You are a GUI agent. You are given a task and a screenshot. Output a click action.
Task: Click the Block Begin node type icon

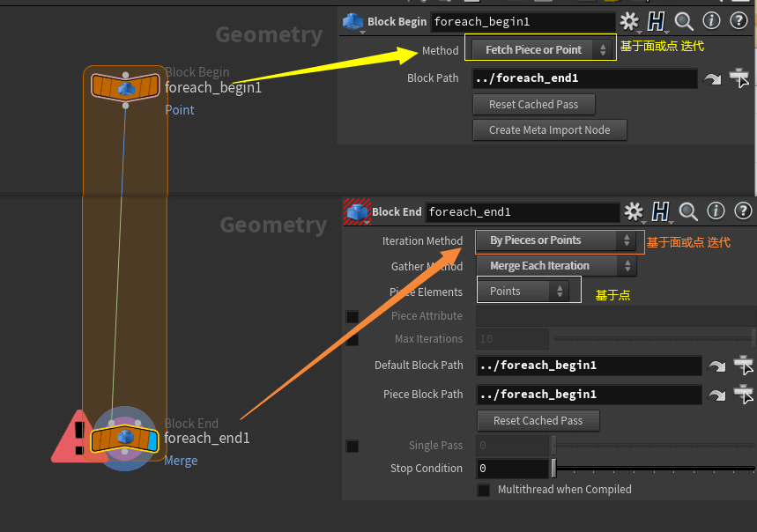[x=353, y=22]
